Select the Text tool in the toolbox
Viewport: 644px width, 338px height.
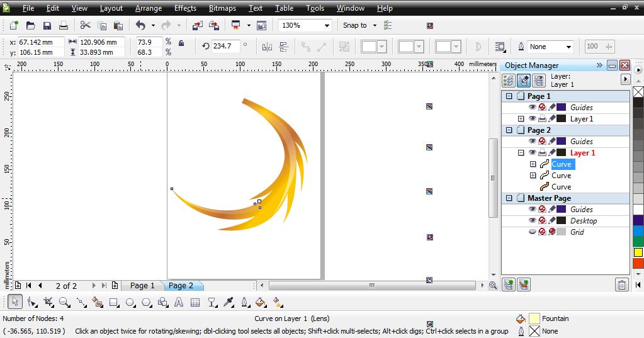pyautogui.click(x=179, y=303)
